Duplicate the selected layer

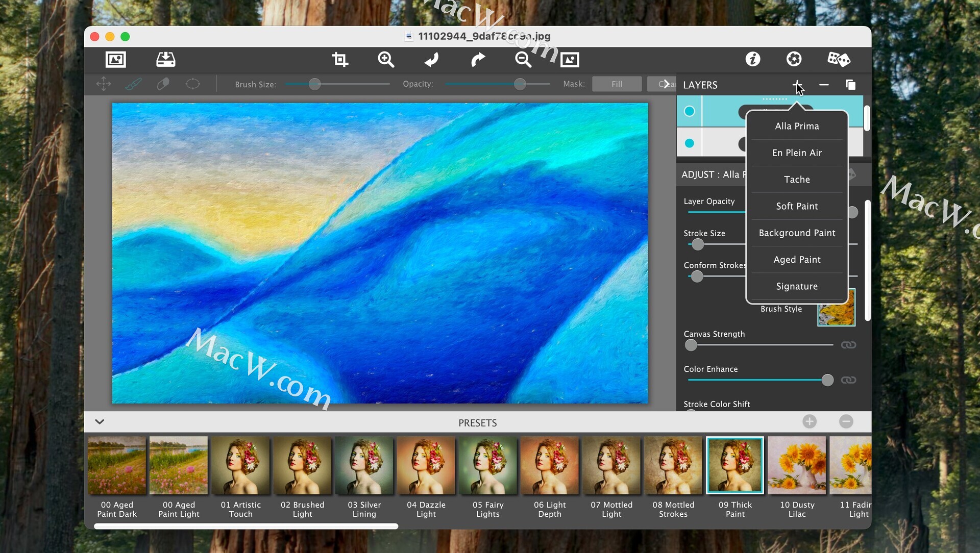pyautogui.click(x=850, y=85)
